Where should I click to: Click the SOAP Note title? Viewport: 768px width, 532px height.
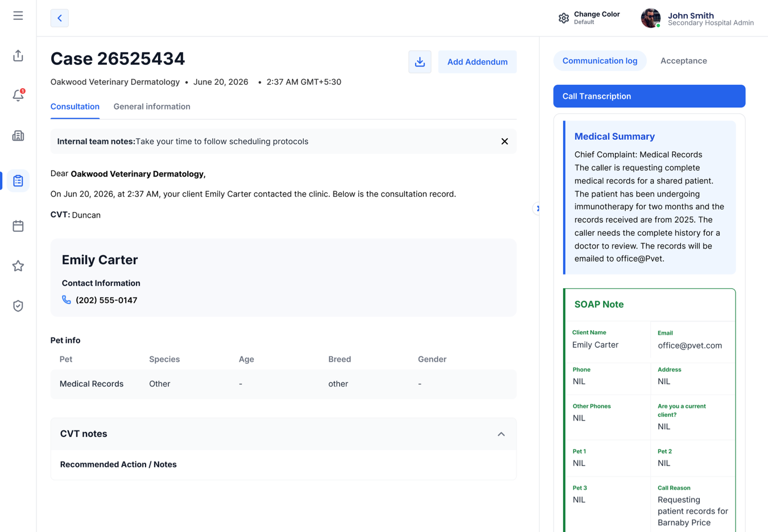(x=599, y=305)
